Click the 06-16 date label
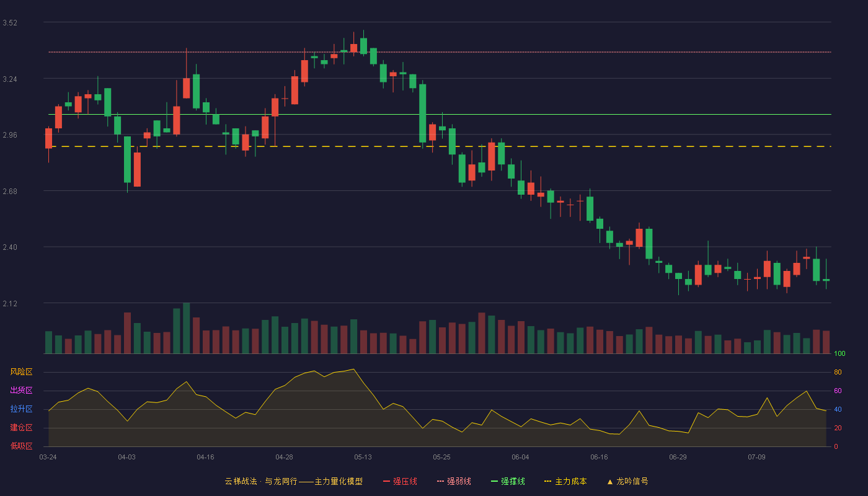The image size is (868, 496). coord(599,457)
